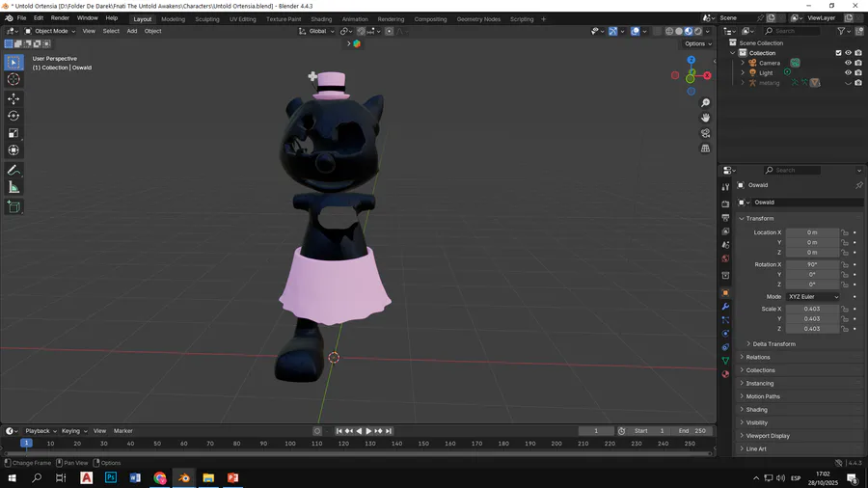Open the File menu
The height and width of the screenshot is (488, 868).
[21, 18]
